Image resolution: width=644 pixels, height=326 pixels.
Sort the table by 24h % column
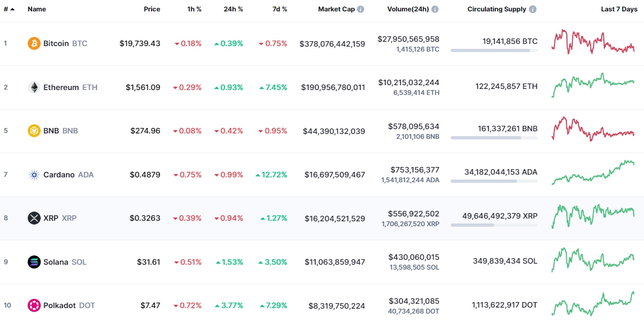233,9
